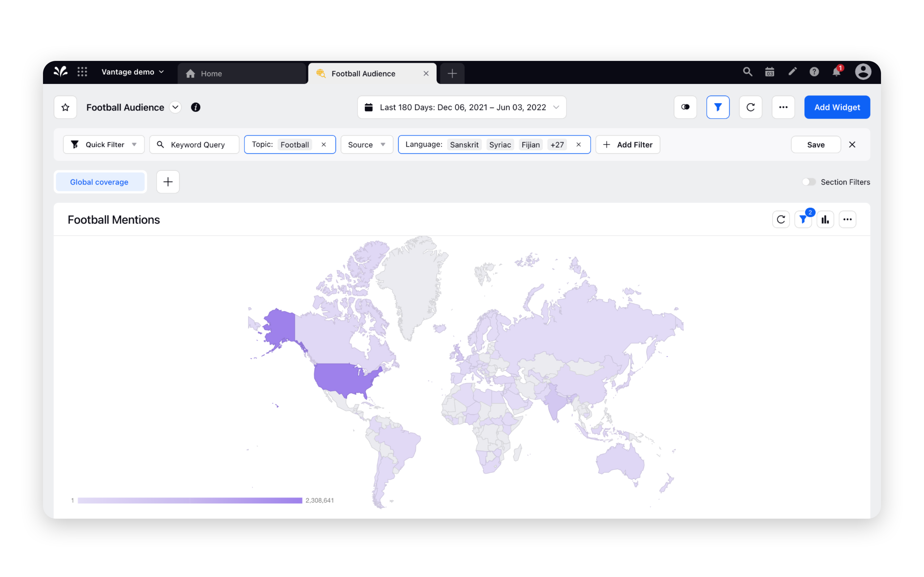Click the Add Widget button
Image resolution: width=924 pixels, height=577 pixels.
pos(837,107)
